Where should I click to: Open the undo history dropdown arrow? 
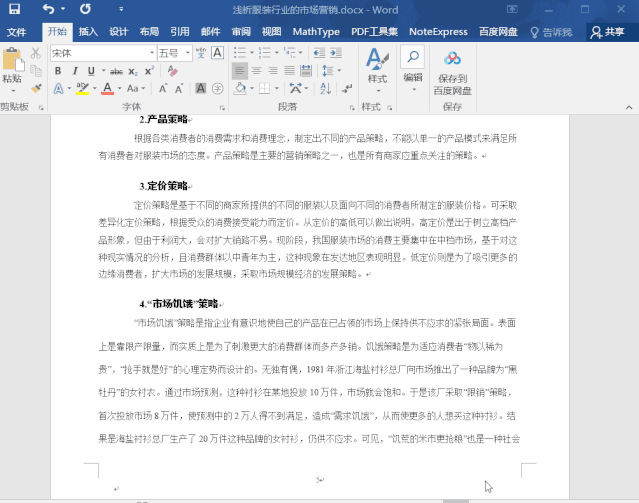pyautogui.click(x=63, y=9)
